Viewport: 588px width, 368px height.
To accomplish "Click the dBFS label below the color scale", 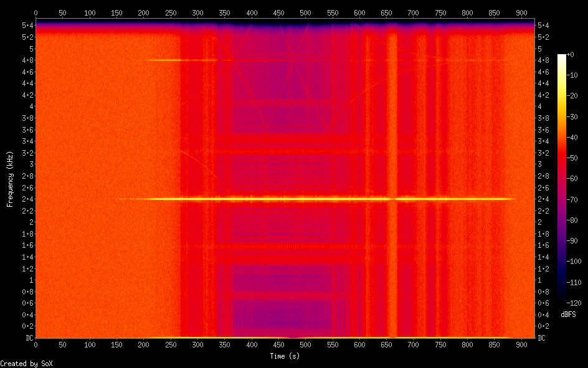I will coord(568,315).
